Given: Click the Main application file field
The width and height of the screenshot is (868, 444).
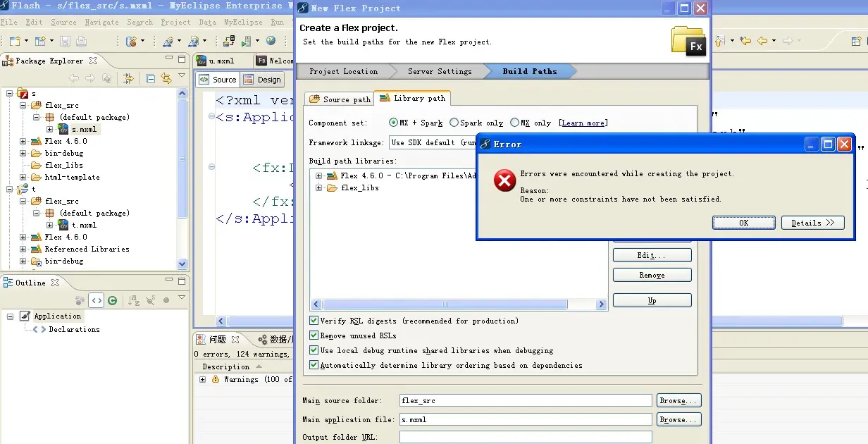Looking at the screenshot, I should [x=526, y=419].
